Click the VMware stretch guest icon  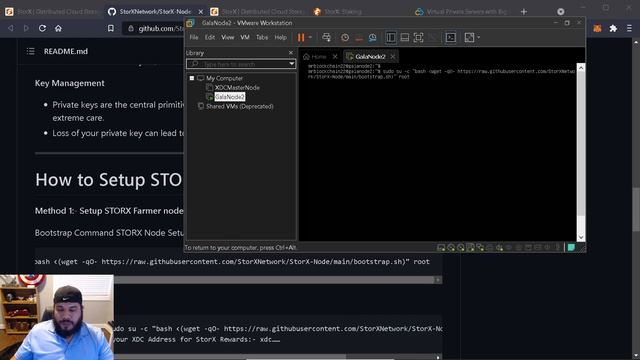click(x=469, y=38)
